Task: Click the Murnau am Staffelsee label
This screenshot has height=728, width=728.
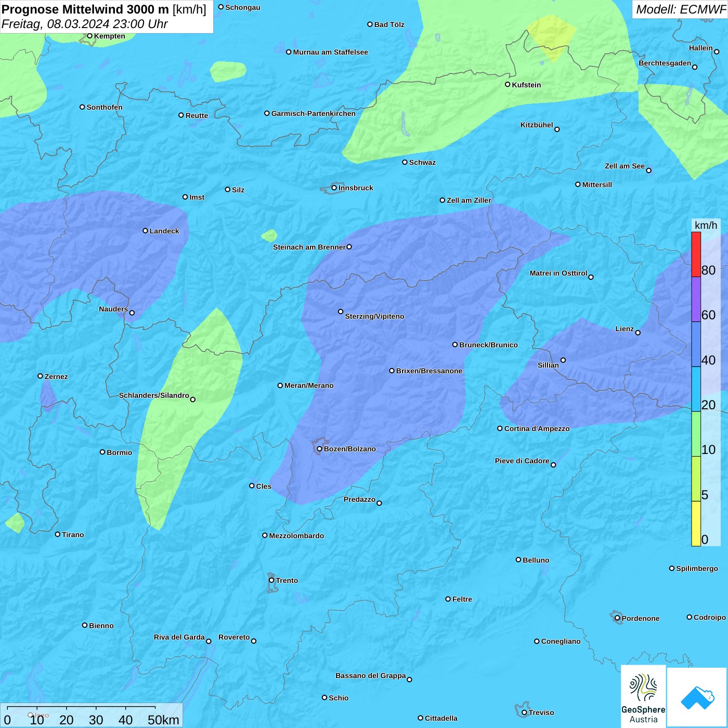Action: click(x=330, y=52)
